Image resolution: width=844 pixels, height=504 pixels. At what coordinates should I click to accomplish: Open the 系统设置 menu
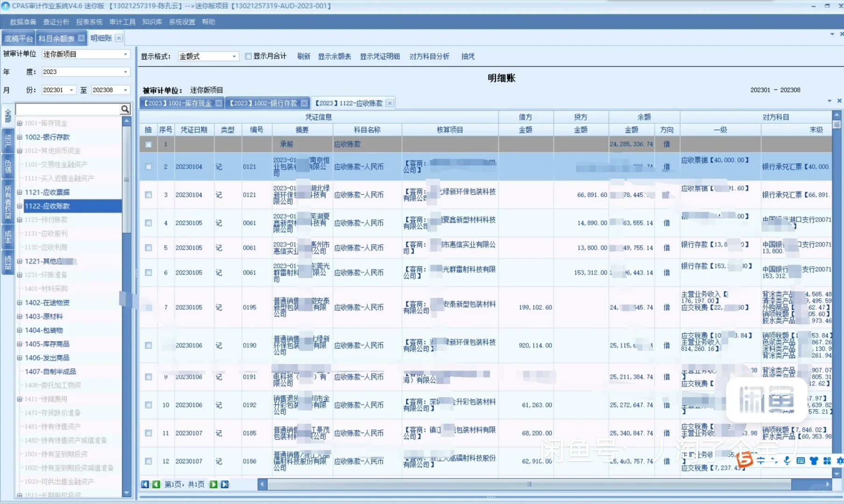point(182,22)
